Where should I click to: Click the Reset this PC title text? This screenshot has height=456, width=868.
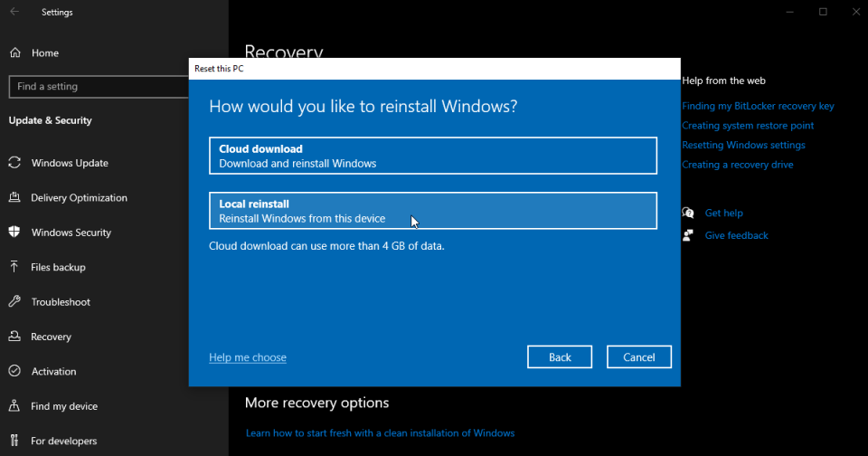point(219,69)
